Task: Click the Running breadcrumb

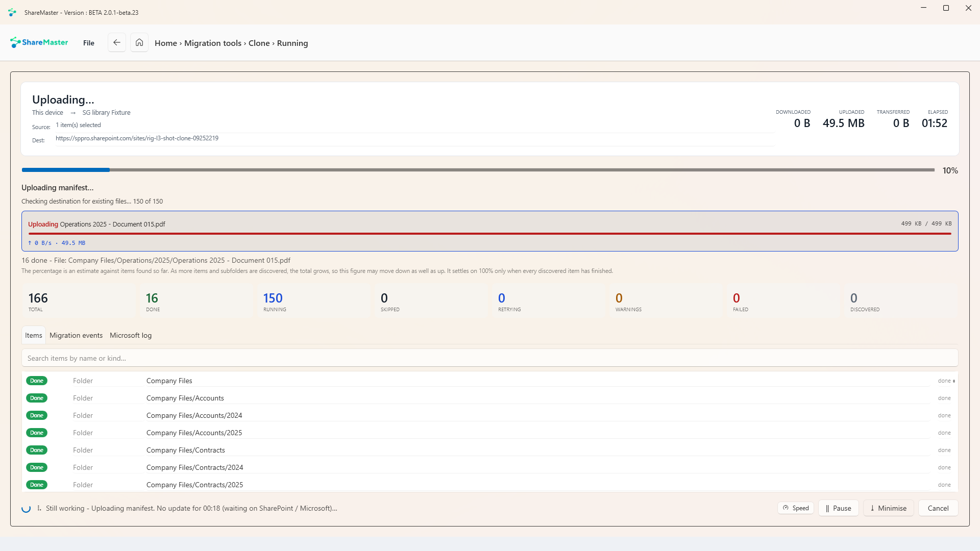Action: tap(292, 43)
